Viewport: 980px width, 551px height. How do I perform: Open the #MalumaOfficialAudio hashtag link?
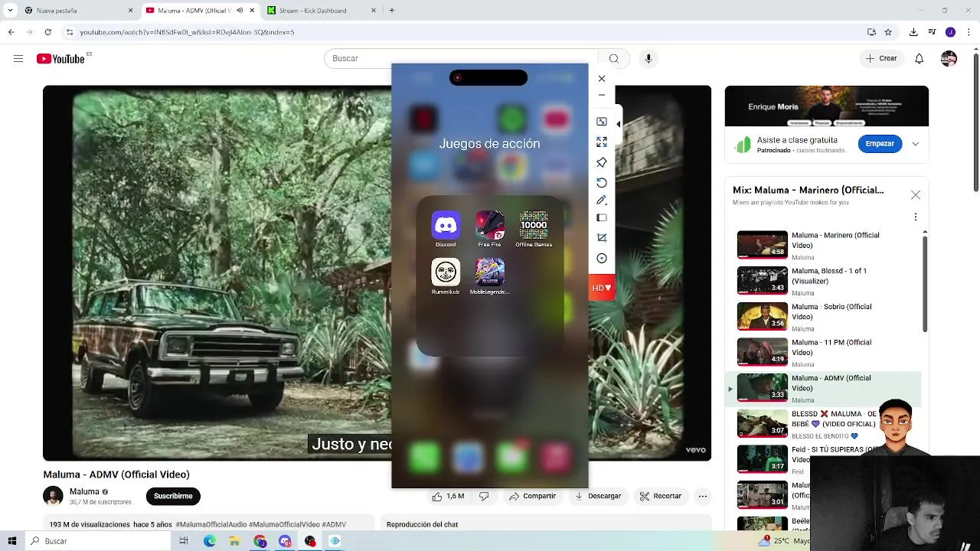click(x=211, y=524)
